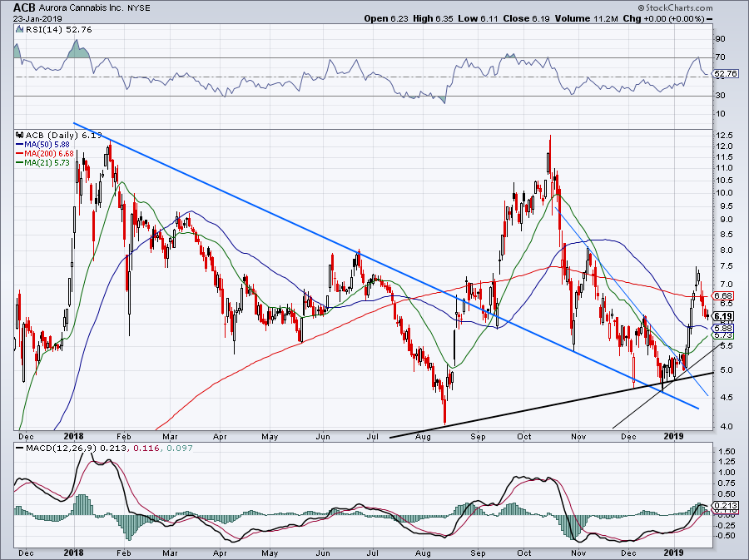
Task: Click the 90 level on the RSI axis
Action: pos(721,39)
